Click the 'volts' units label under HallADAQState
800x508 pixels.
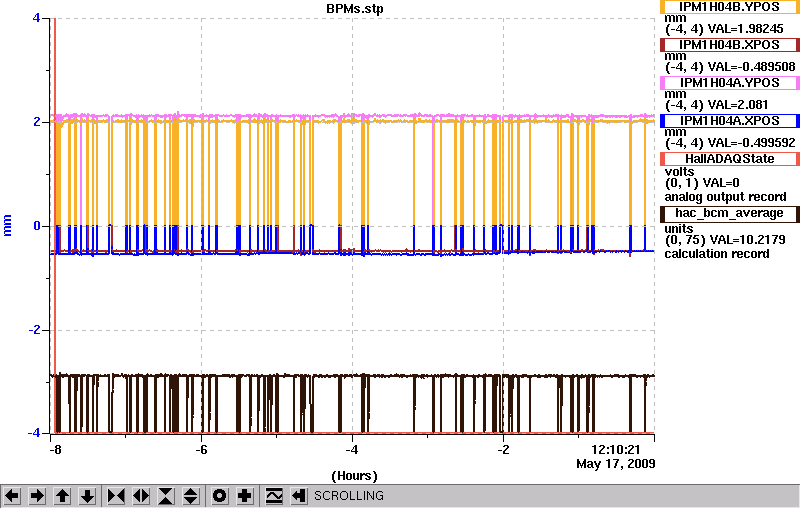coord(679,172)
